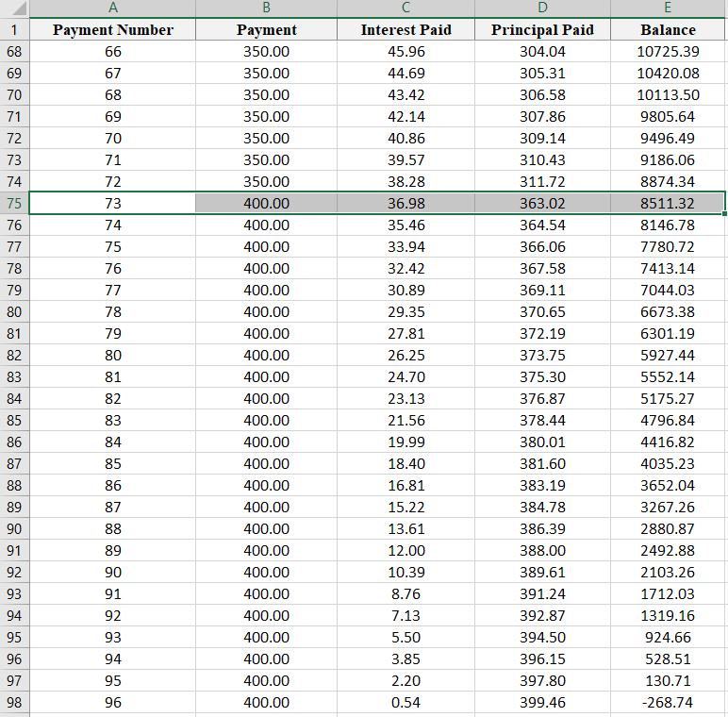The image size is (728, 717).
Task: Click the Interest Paid header cell
Action: [x=405, y=29]
